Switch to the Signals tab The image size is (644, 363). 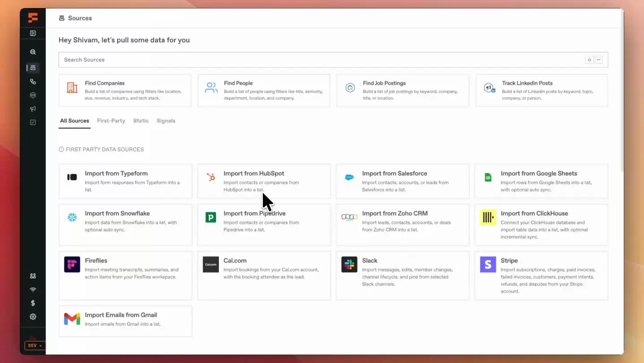[166, 121]
